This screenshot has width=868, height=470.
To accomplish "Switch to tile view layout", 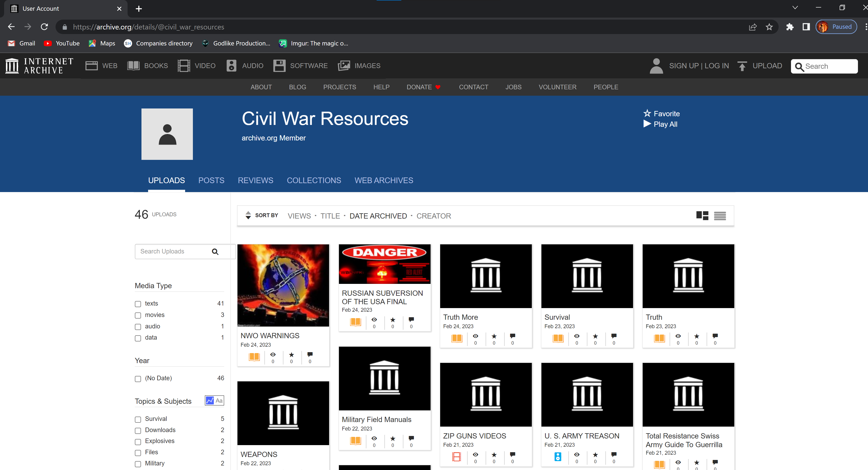I will [703, 216].
